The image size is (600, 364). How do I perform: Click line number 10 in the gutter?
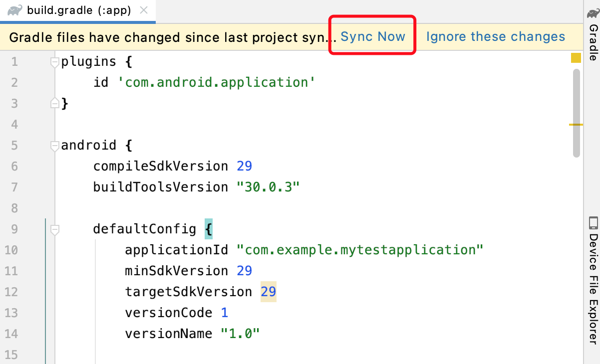pos(11,250)
